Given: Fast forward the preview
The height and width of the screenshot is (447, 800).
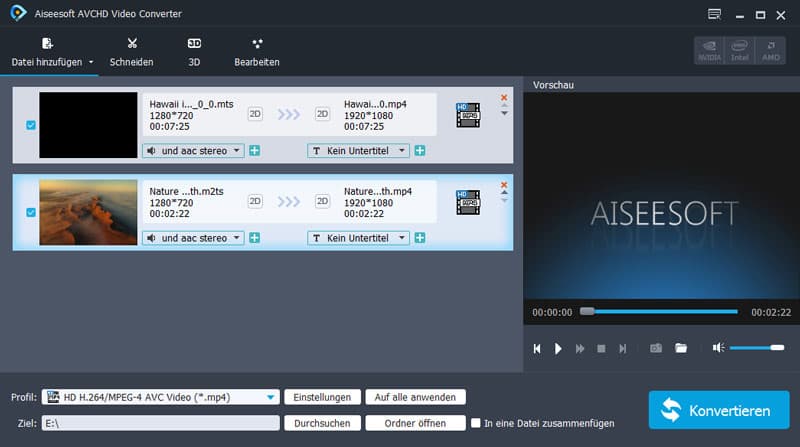Looking at the screenshot, I should pyautogui.click(x=580, y=349).
